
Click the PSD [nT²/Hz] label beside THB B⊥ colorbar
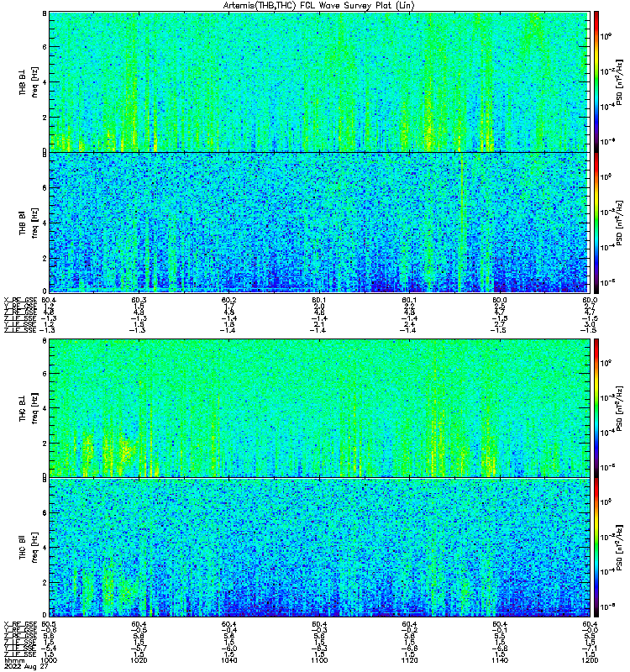[619, 81]
